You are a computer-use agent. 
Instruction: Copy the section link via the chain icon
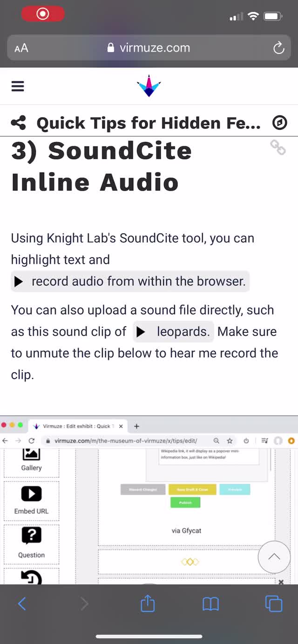tap(278, 148)
